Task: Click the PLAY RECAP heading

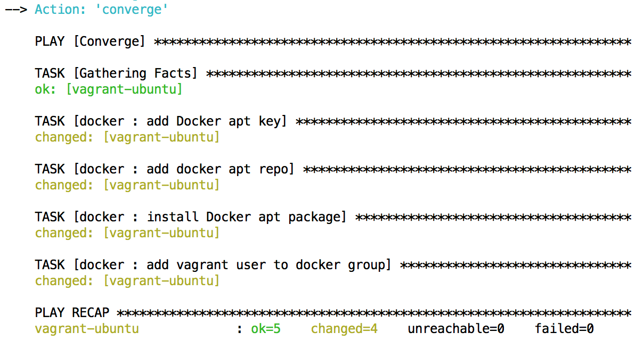Action: (x=72, y=313)
